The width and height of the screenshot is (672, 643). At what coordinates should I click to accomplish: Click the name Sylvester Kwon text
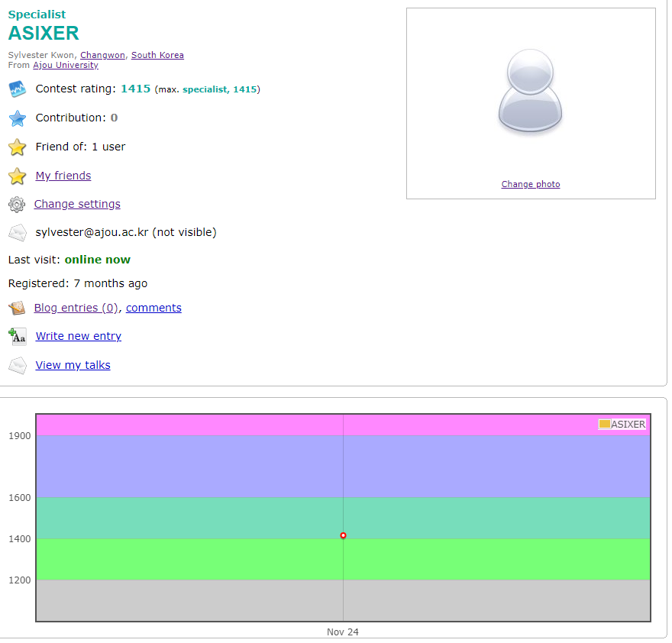point(42,55)
